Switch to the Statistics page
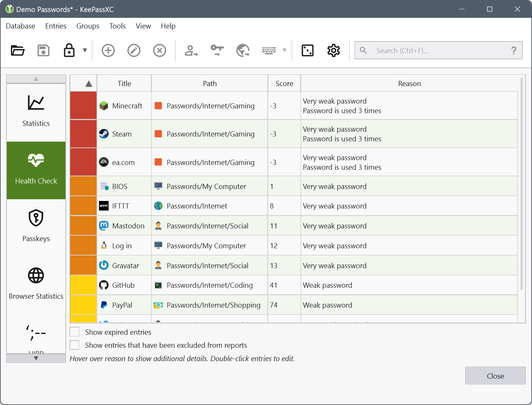 click(x=36, y=112)
